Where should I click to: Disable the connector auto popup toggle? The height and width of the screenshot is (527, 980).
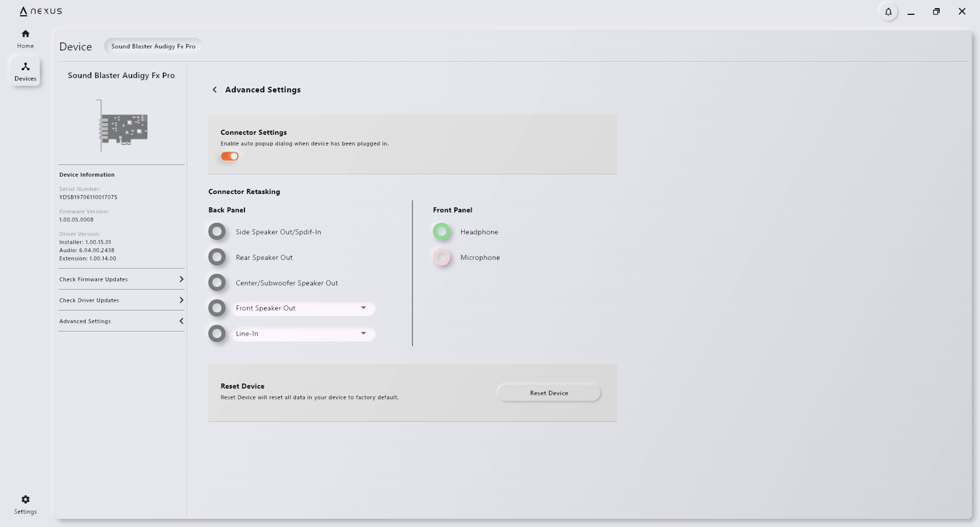[x=230, y=156]
